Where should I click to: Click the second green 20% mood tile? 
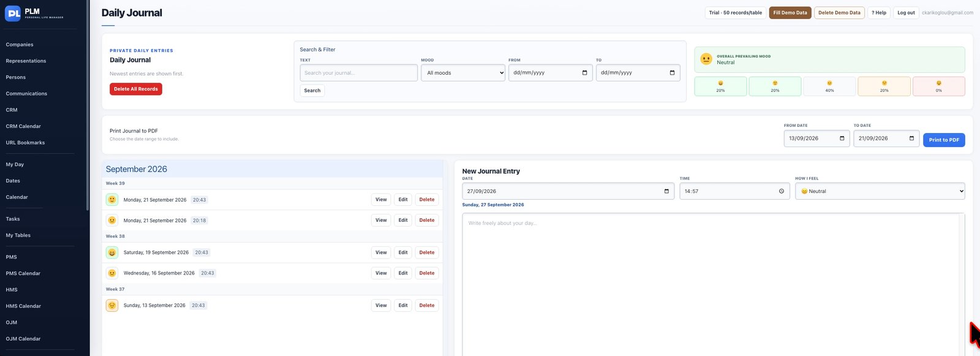[775, 86]
